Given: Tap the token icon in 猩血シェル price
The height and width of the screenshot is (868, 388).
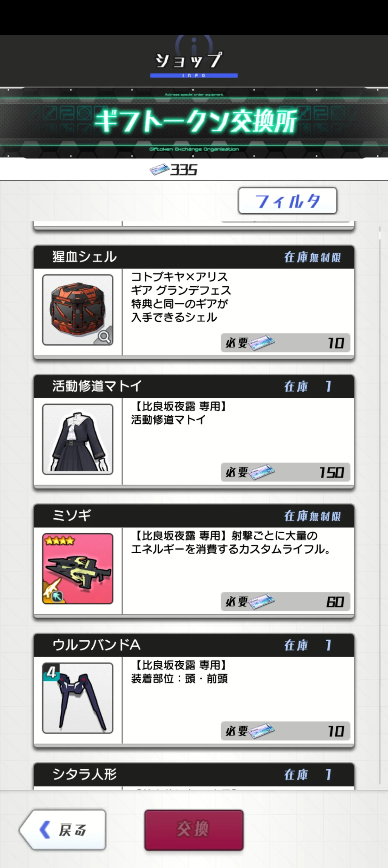Looking at the screenshot, I should pyautogui.click(x=261, y=343).
